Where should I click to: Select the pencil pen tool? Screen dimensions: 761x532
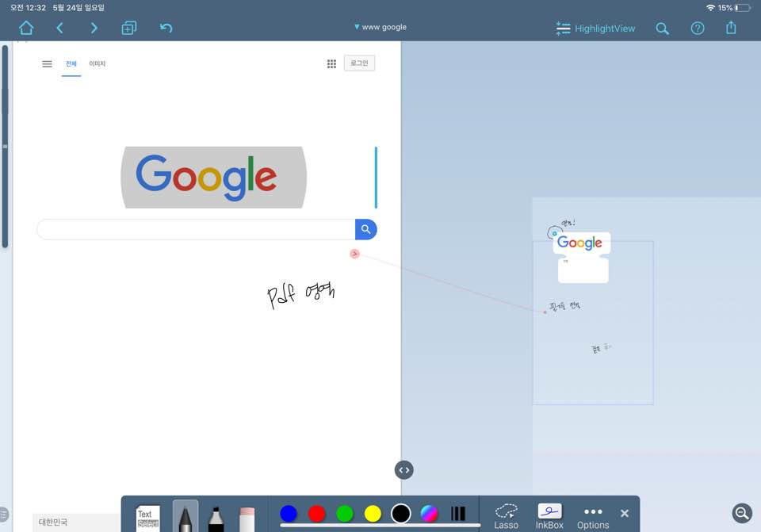point(185,517)
